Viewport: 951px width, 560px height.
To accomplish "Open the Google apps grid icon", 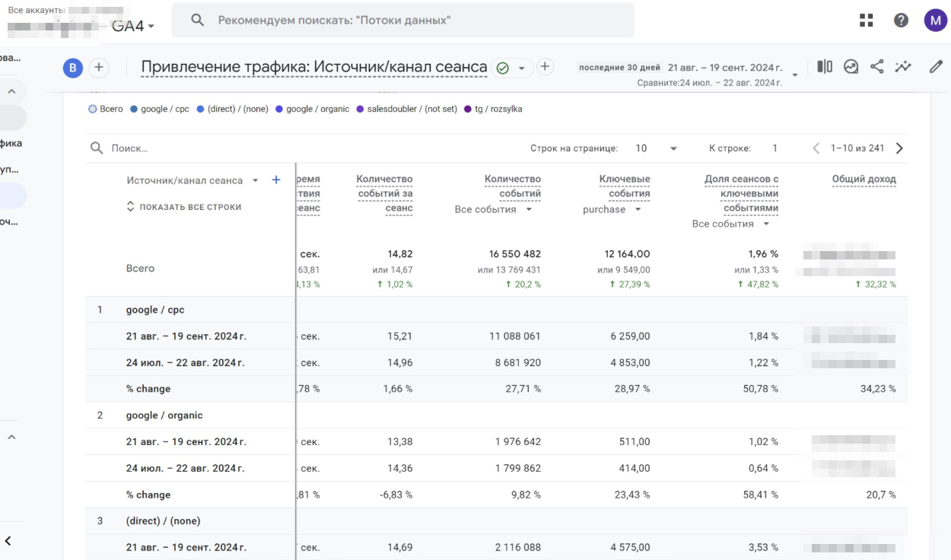I will [866, 21].
